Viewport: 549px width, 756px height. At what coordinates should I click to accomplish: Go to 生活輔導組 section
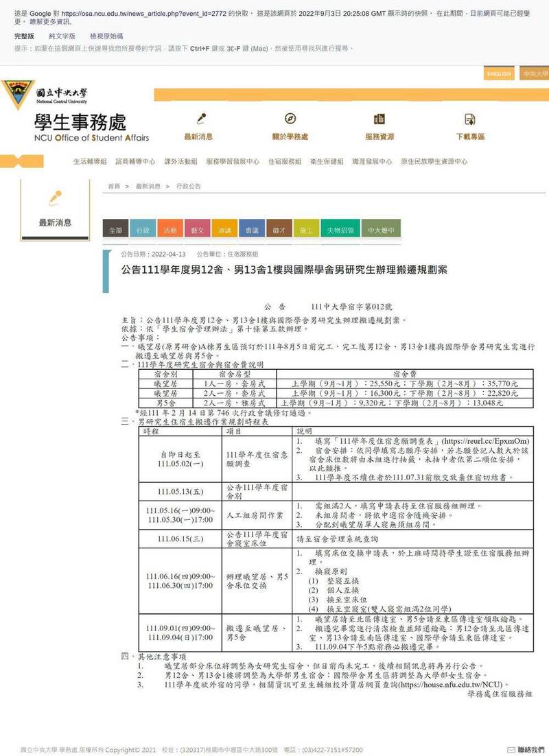coord(90,161)
